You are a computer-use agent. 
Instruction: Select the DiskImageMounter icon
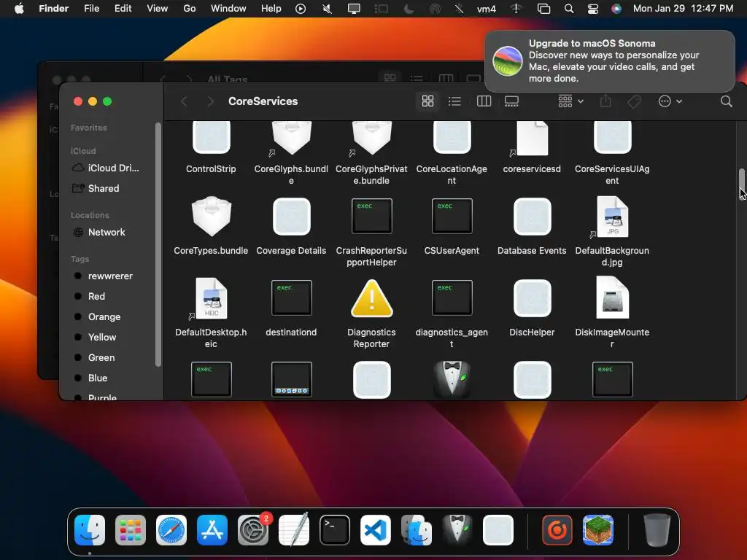[x=612, y=298]
